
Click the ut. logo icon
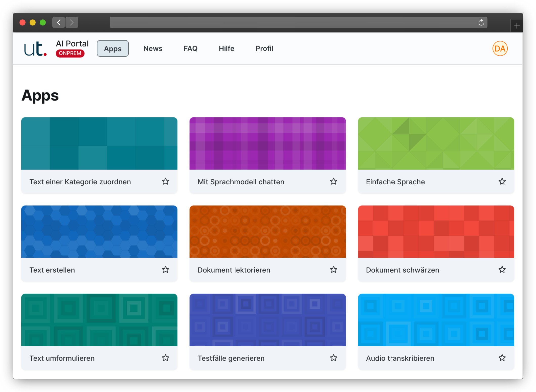[35, 49]
